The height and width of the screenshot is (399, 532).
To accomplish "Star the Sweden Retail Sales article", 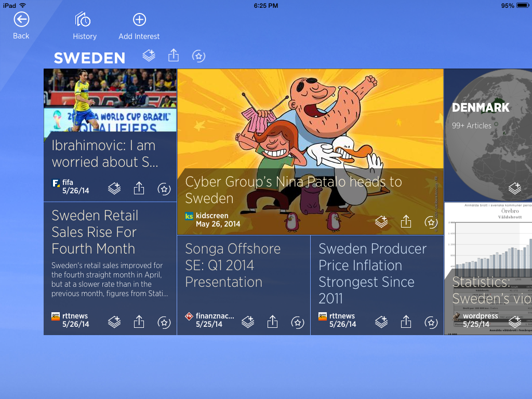I will (164, 323).
